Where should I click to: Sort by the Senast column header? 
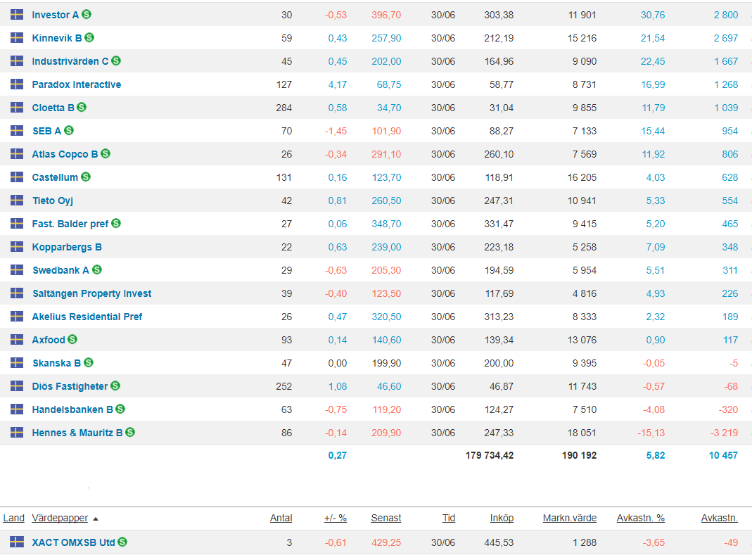point(385,518)
